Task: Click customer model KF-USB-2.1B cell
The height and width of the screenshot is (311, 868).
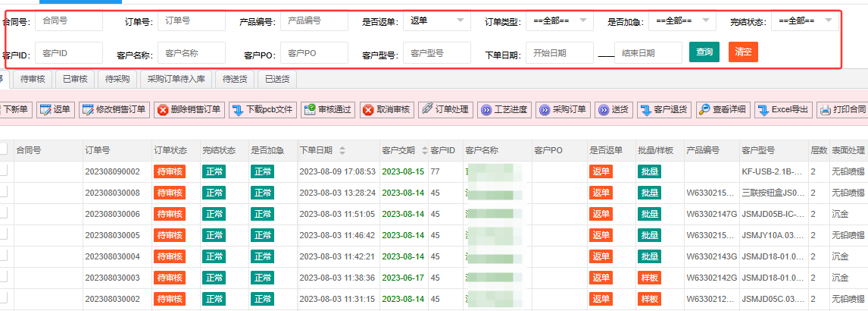Action: click(x=773, y=172)
